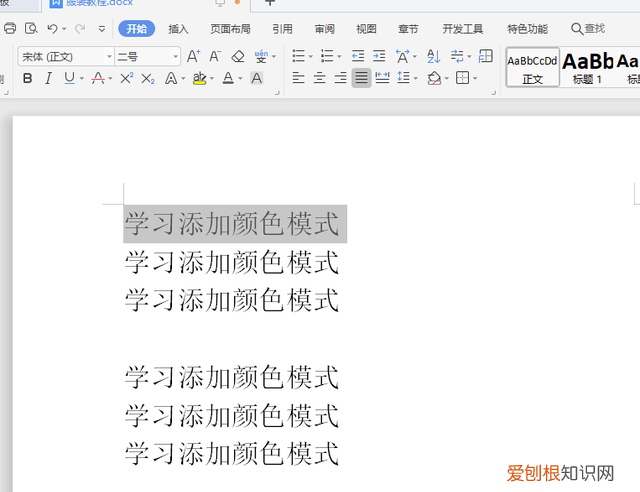Increase font size with A+ icon
Viewport: 640px width, 492px height.
[x=193, y=56]
